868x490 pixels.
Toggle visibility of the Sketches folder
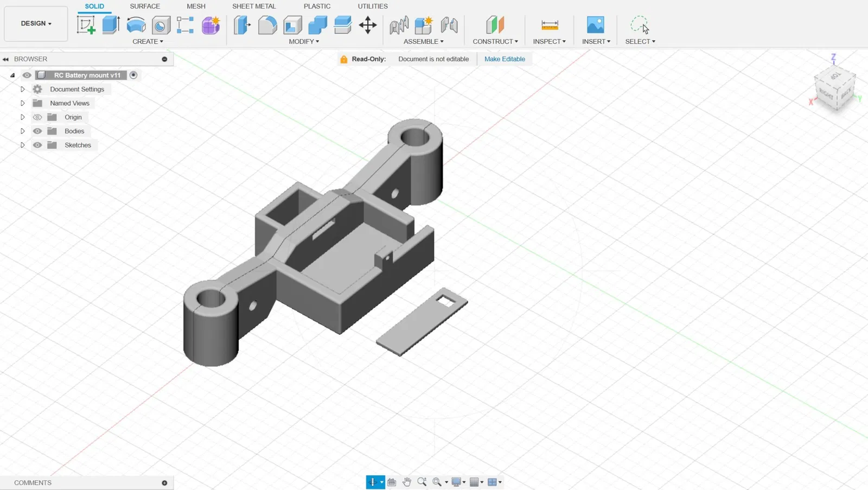(37, 145)
